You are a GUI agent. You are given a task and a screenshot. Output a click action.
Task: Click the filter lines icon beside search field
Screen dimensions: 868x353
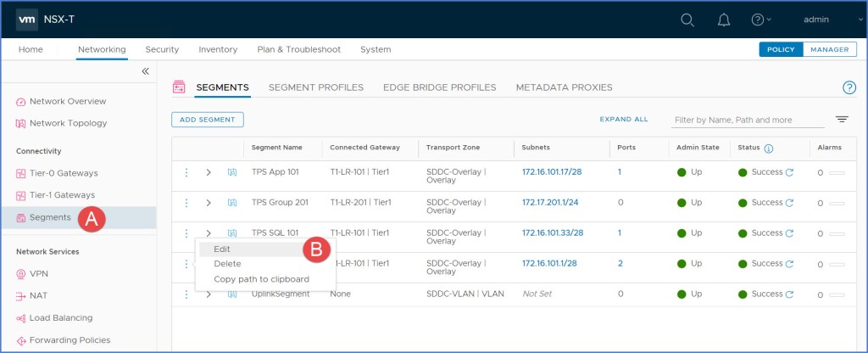coord(842,120)
